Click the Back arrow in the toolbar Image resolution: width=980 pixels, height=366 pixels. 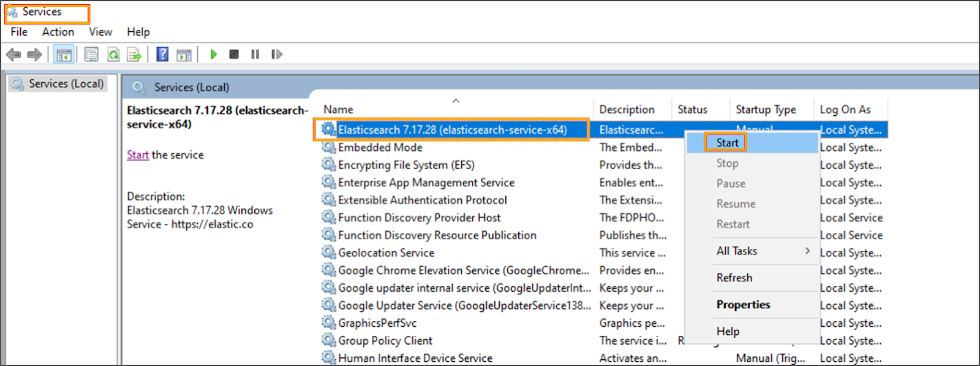pyautogui.click(x=13, y=55)
